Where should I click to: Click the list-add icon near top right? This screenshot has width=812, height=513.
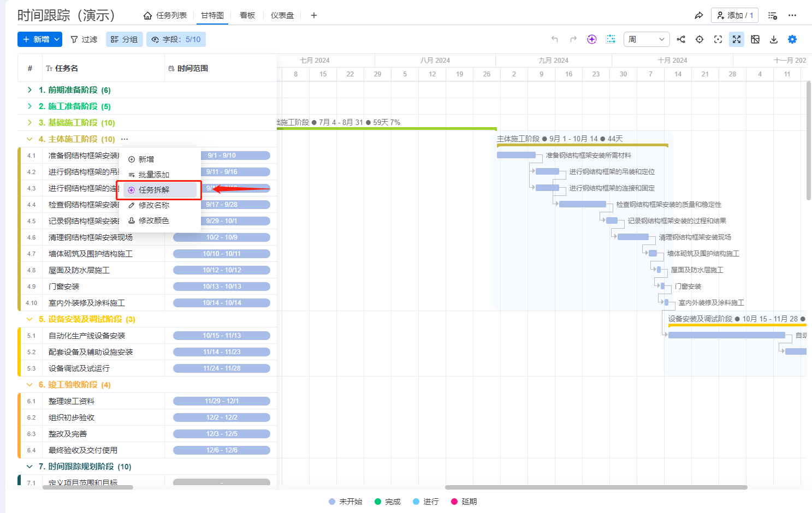773,15
